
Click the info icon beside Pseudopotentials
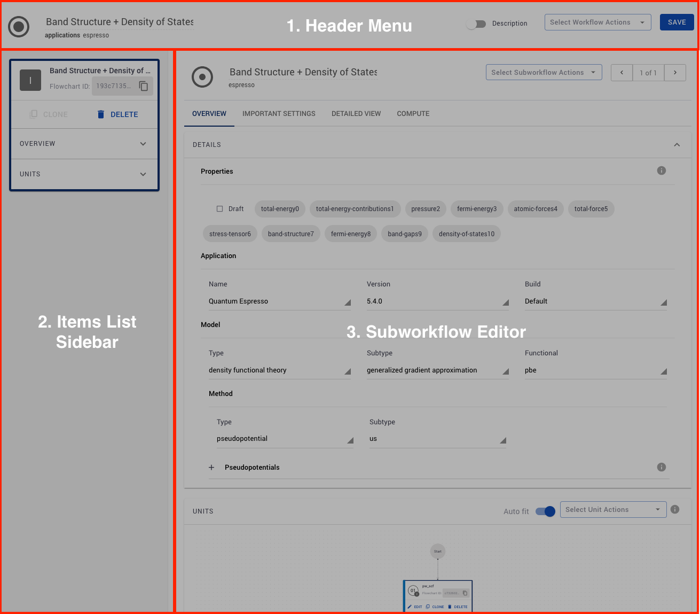pos(661,467)
